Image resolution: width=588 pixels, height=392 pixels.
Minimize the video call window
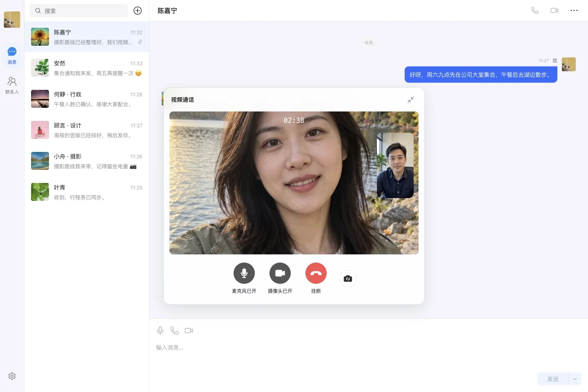click(x=411, y=100)
